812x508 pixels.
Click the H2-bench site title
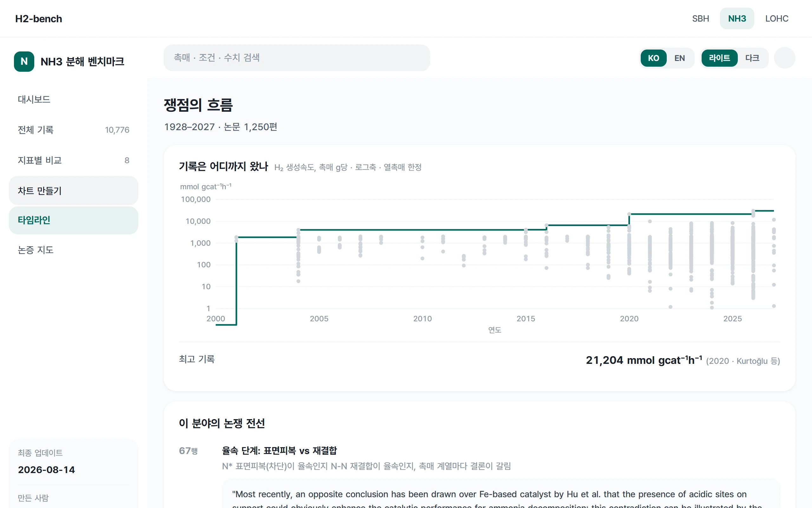pos(39,19)
